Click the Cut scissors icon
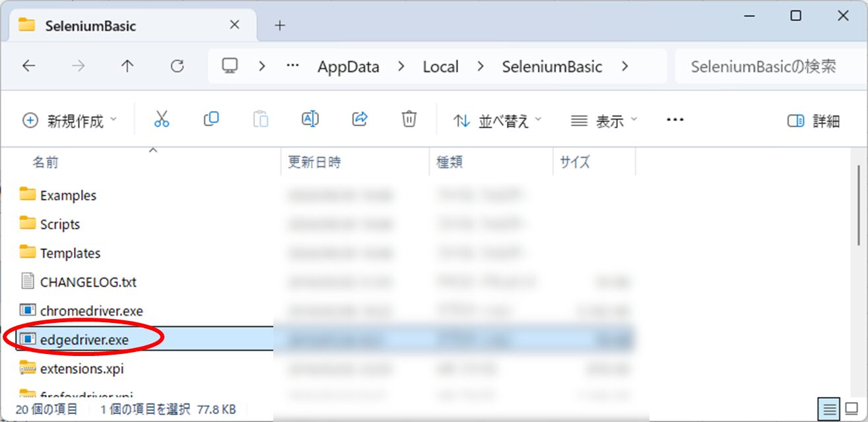868x422 pixels. pyautogui.click(x=162, y=120)
